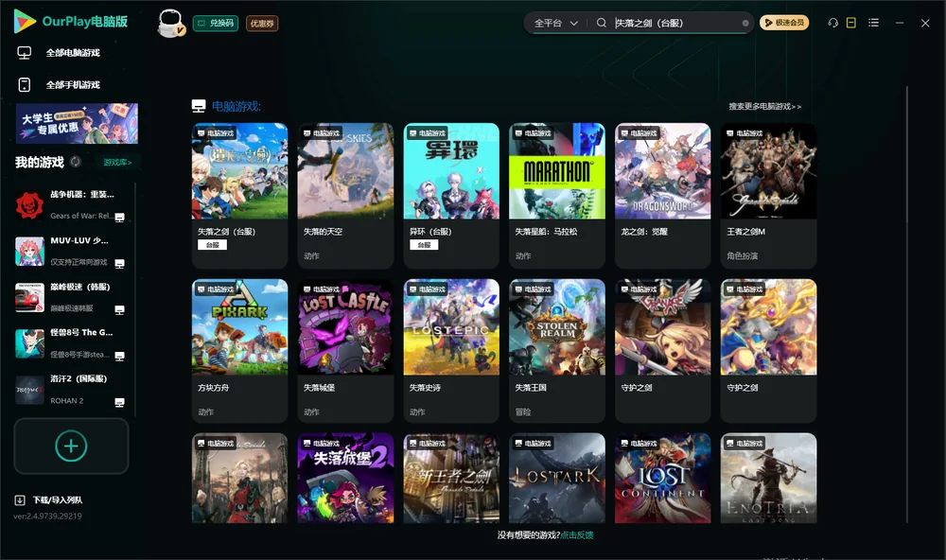Click 点击反馈 feedback link
946x560 pixels.
coord(577,535)
